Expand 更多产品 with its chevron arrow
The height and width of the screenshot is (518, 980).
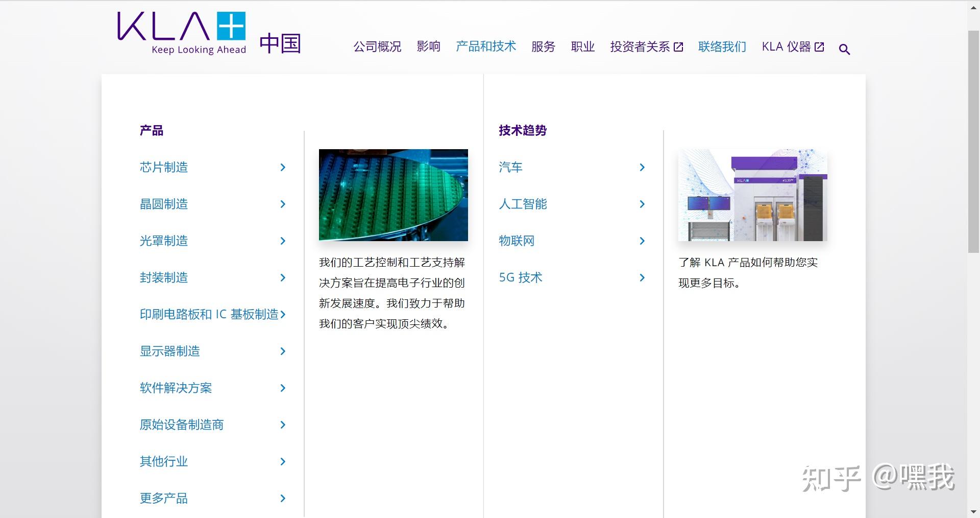click(x=283, y=499)
